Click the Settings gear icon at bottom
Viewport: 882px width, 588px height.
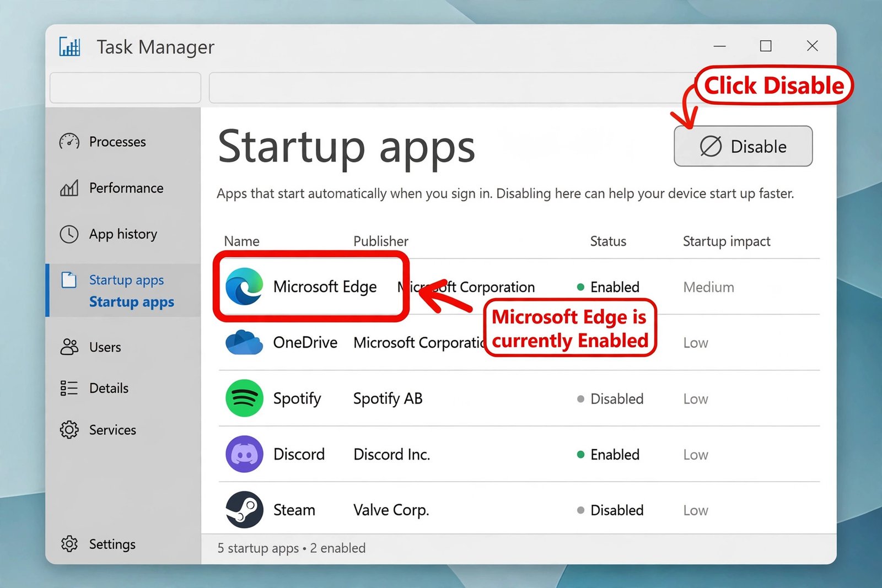[69, 544]
